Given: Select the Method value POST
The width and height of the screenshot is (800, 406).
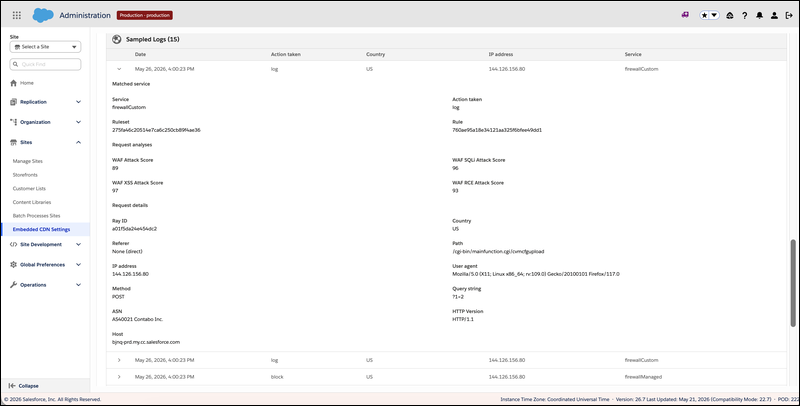Looking at the screenshot, I should point(118,297).
